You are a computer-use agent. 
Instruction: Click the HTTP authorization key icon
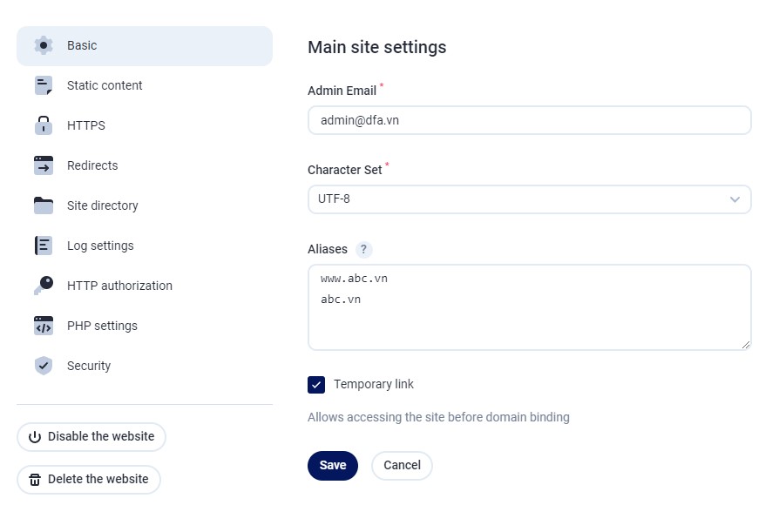44,286
